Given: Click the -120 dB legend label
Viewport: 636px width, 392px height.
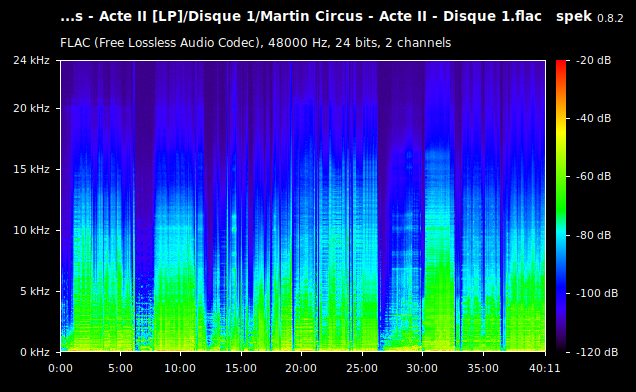Looking at the screenshot, I should point(597,352).
